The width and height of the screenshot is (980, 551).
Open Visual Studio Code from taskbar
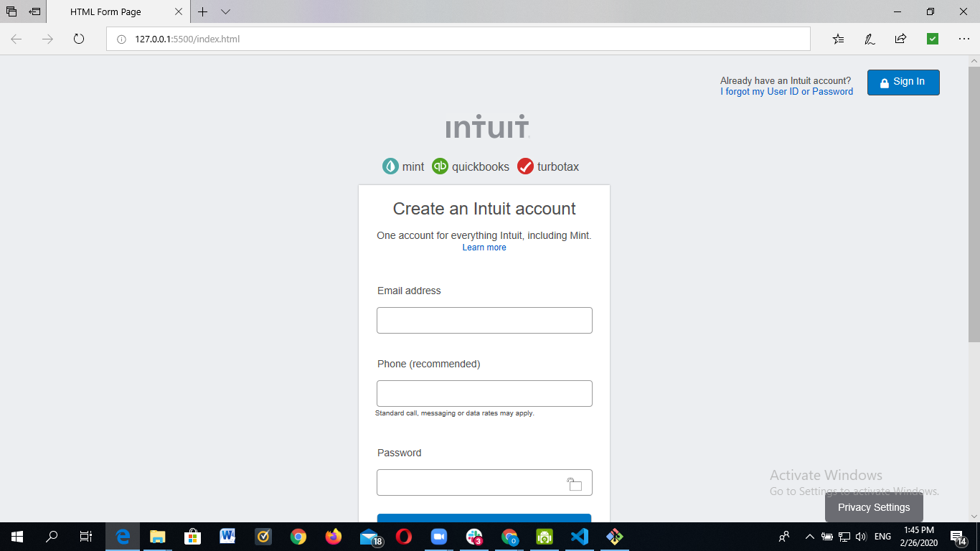[580, 537]
